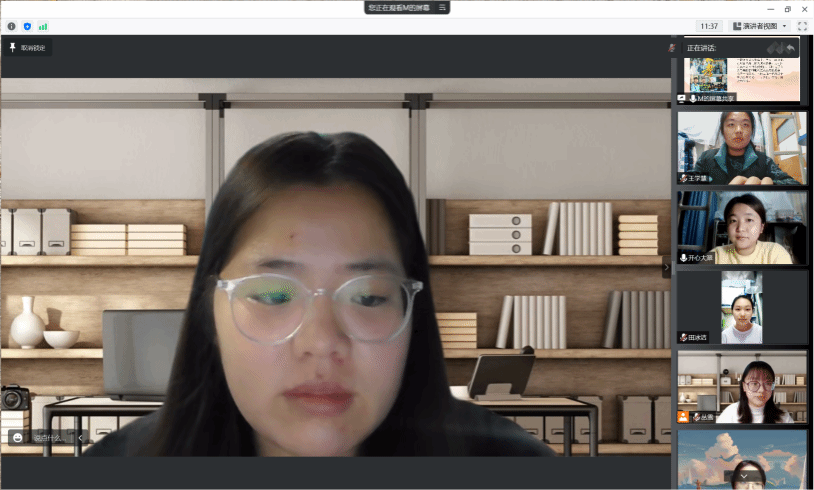This screenshot has width=814, height=490.
Task: Select 王学慧's video thumbnail
Action: (x=741, y=147)
